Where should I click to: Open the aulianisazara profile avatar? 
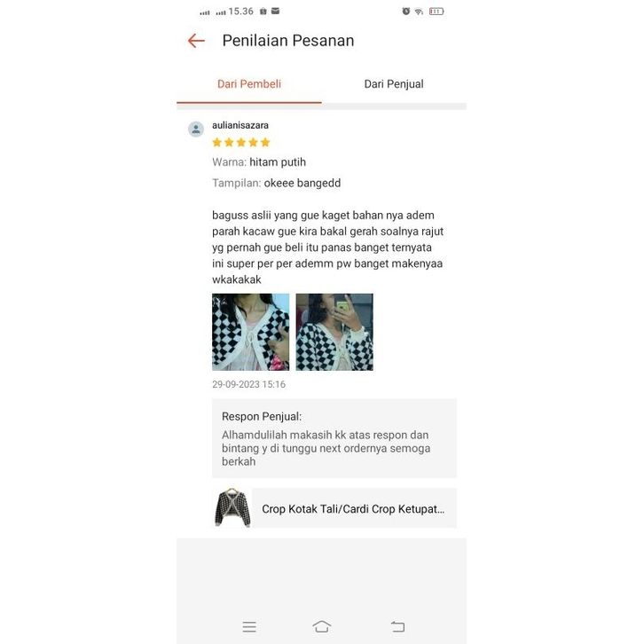(x=196, y=129)
